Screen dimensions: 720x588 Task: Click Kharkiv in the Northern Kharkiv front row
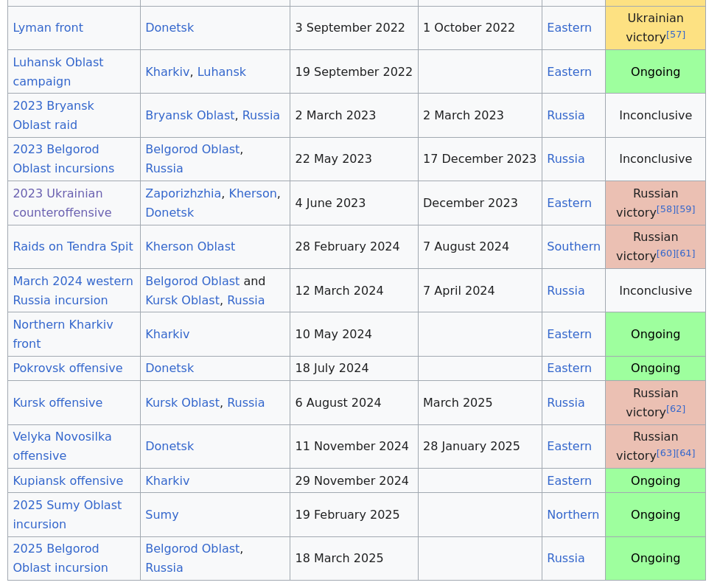(x=167, y=335)
